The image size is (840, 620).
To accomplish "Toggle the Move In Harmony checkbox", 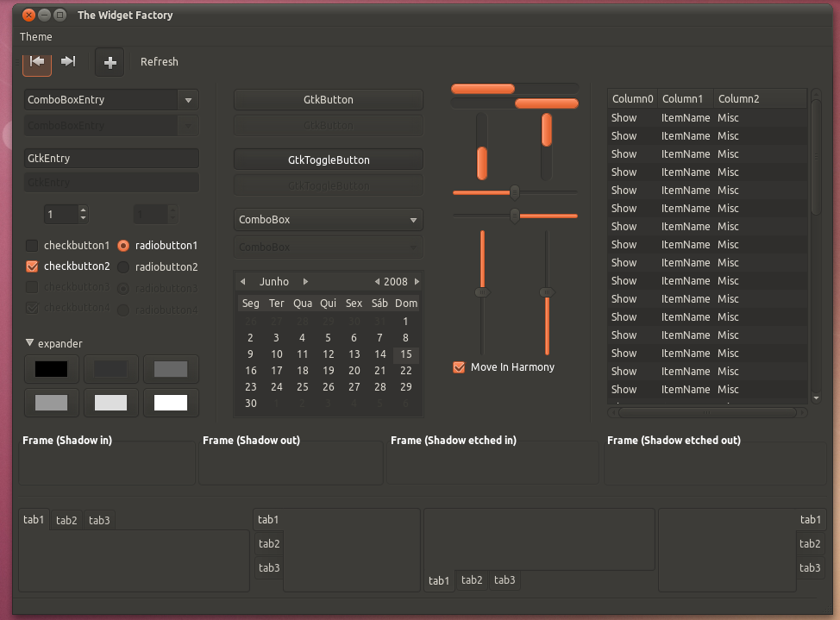I will pos(459,367).
